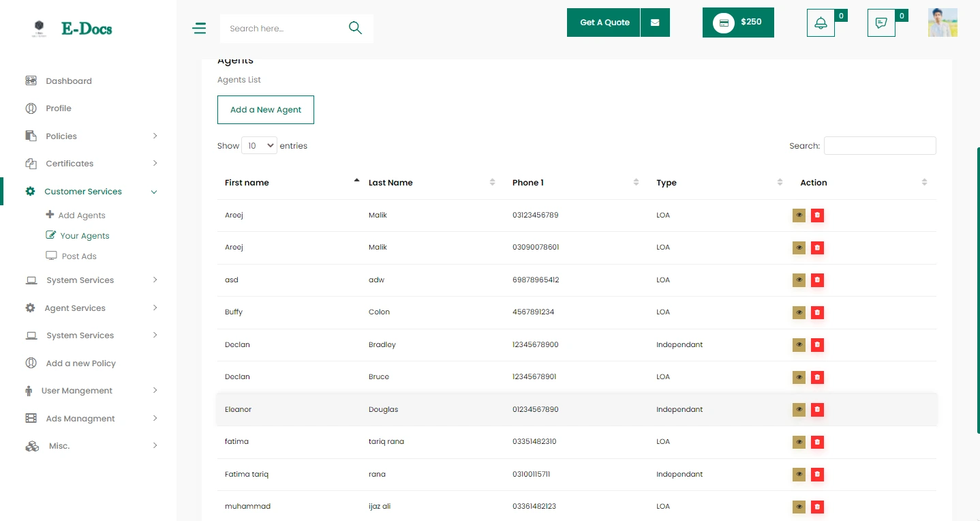Click the Action column header
This screenshot has height=521, width=980.
pyautogui.click(x=864, y=183)
